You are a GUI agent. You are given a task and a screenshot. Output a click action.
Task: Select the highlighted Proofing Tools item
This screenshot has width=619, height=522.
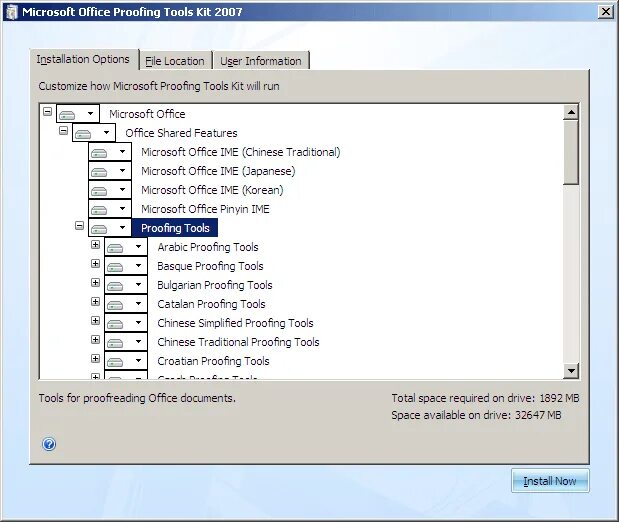[175, 228]
